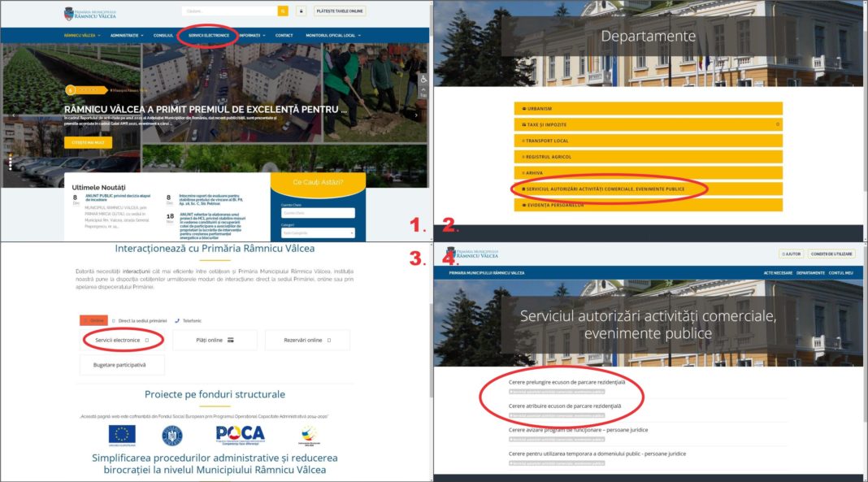The image size is (868, 482).
Task: Click the European Union flag logo
Action: pyautogui.click(x=122, y=435)
